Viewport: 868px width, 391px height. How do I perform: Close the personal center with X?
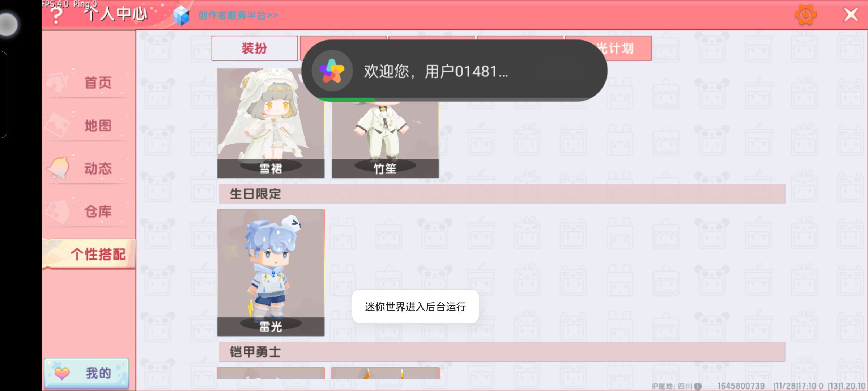point(851,15)
